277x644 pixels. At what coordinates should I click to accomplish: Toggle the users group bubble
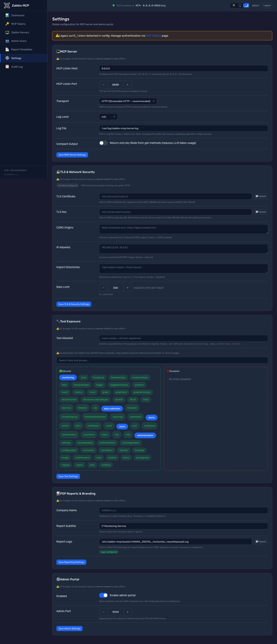[x=122, y=426]
